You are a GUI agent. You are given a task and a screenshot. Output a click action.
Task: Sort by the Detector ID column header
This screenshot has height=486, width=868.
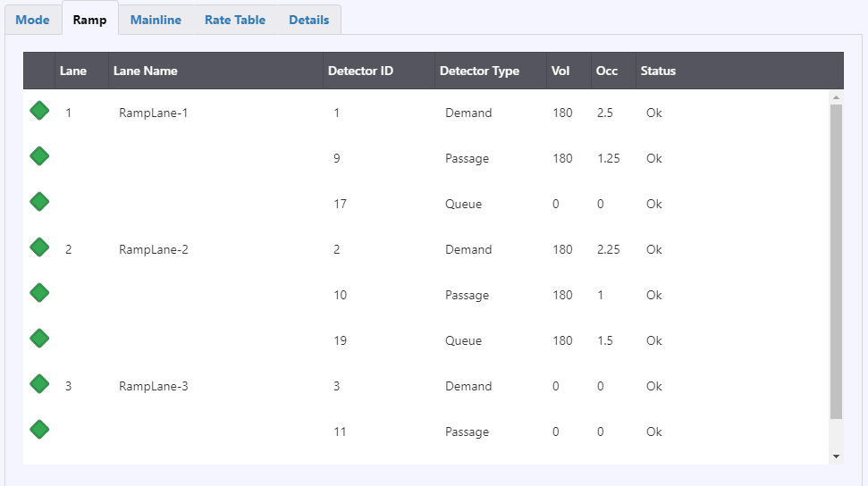point(360,71)
